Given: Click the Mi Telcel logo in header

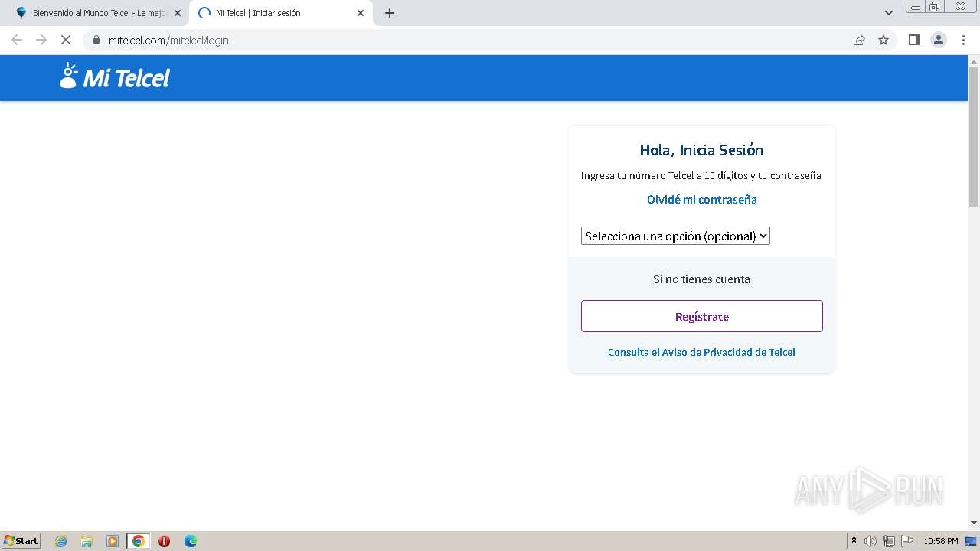Looking at the screenshot, I should [115, 77].
